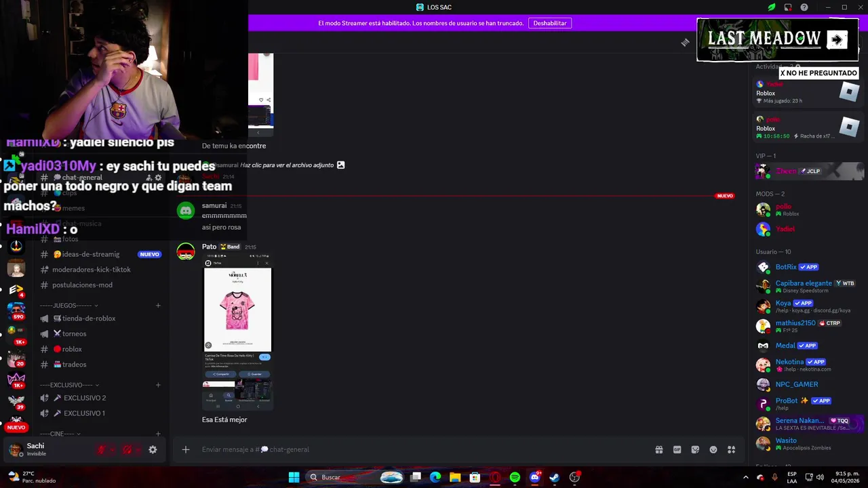Type in the 'Enviar mensaje a #chat-general' field
Viewport: 868px width, 488px height.
[420, 449]
